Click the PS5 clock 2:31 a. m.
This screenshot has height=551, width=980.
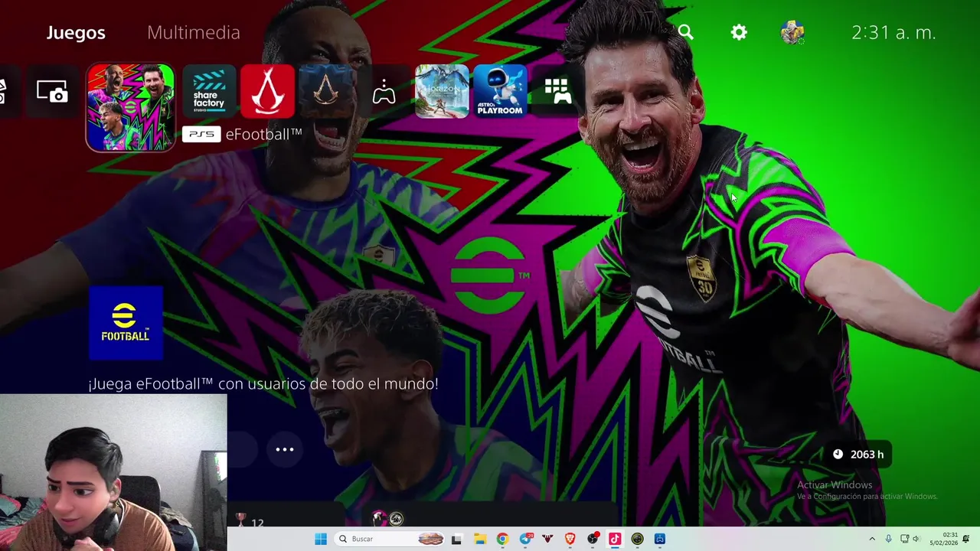click(893, 32)
